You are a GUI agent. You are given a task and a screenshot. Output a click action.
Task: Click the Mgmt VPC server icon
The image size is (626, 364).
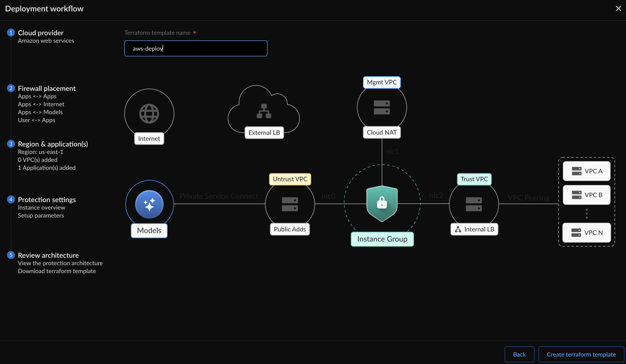coord(382,108)
